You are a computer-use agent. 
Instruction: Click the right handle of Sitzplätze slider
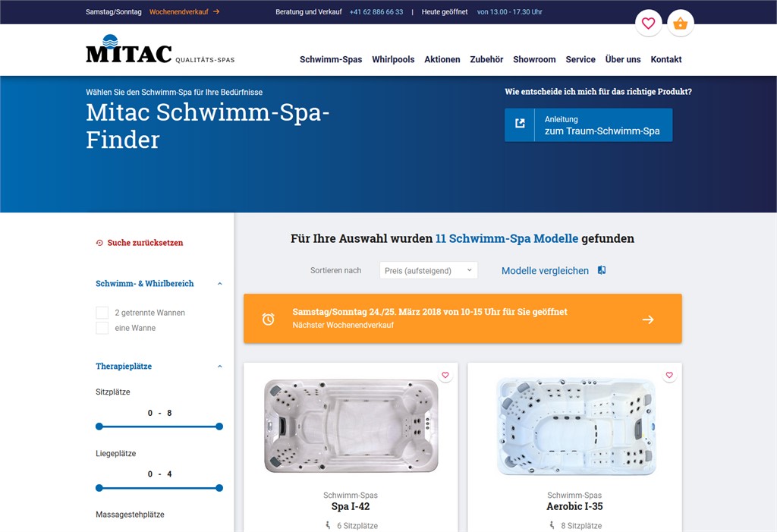click(219, 427)
